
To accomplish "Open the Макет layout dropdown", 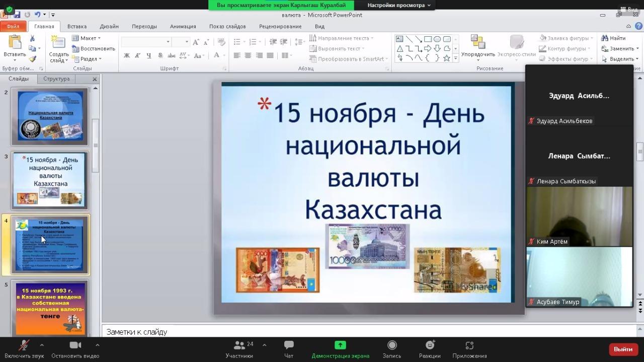I will pyautogui.click(x=87, y=38).
